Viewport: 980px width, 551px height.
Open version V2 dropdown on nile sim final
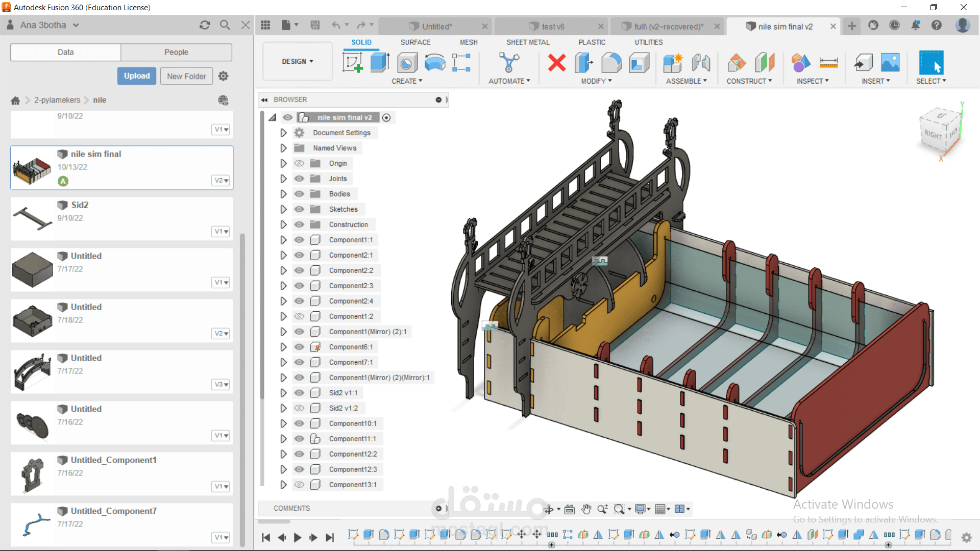[x=221, y=180]
